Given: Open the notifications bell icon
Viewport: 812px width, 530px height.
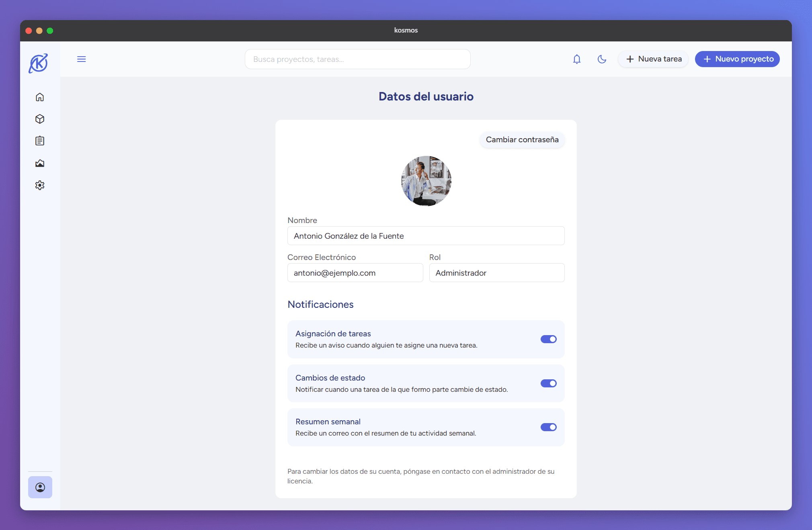Looking at the screenshot, I should (x=577, y=59).
